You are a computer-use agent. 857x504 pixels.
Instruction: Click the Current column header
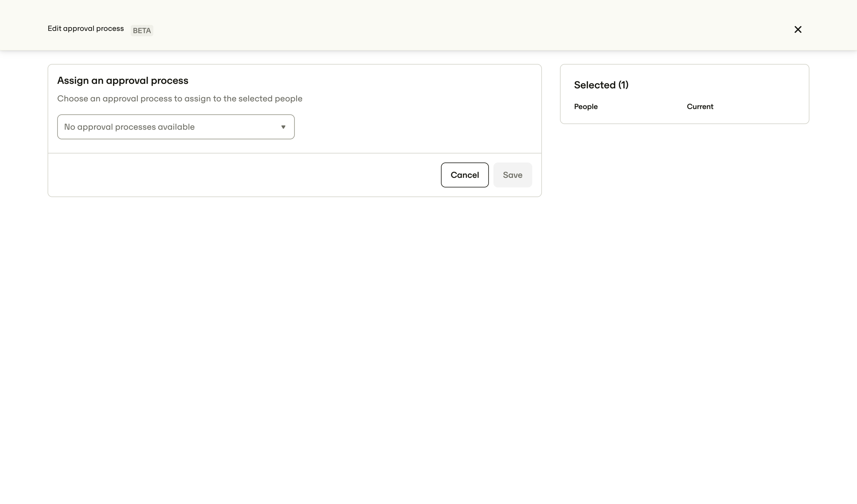(x=700, y=107)
